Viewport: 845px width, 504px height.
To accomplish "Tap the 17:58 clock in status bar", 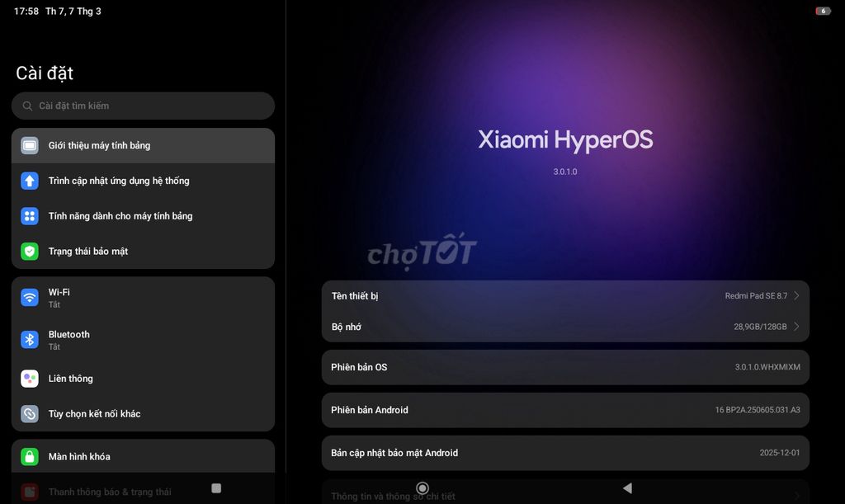I will [x=26, y=12].
